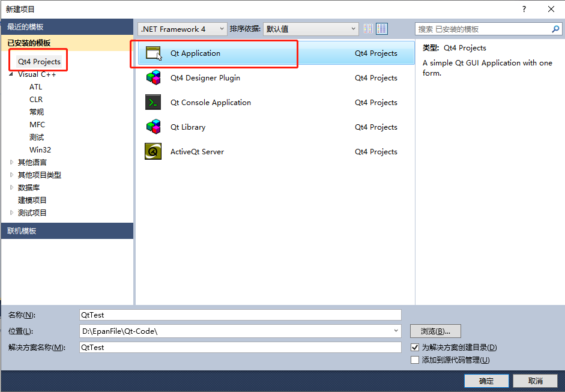565x392 pixels.
Task: Click the 确定 button
Action: (486, 381)
